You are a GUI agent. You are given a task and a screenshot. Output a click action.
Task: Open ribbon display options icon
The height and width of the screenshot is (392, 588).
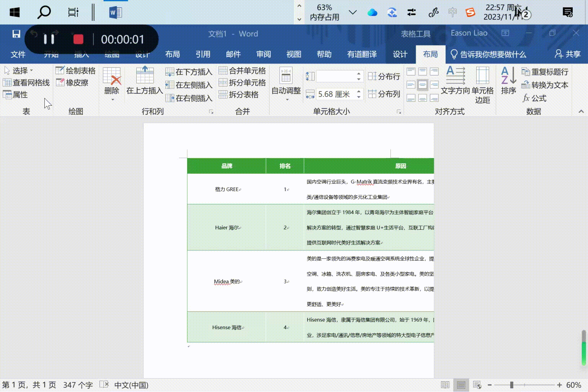pos(505,33)
